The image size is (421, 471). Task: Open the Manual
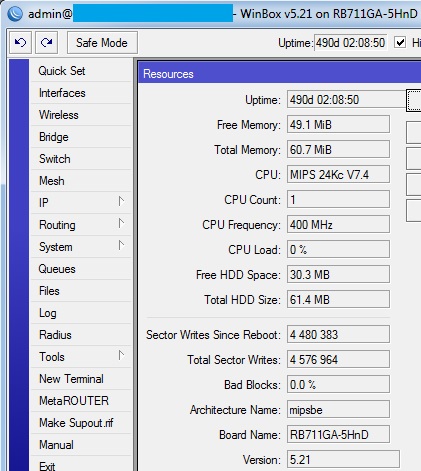click(81, 445)
